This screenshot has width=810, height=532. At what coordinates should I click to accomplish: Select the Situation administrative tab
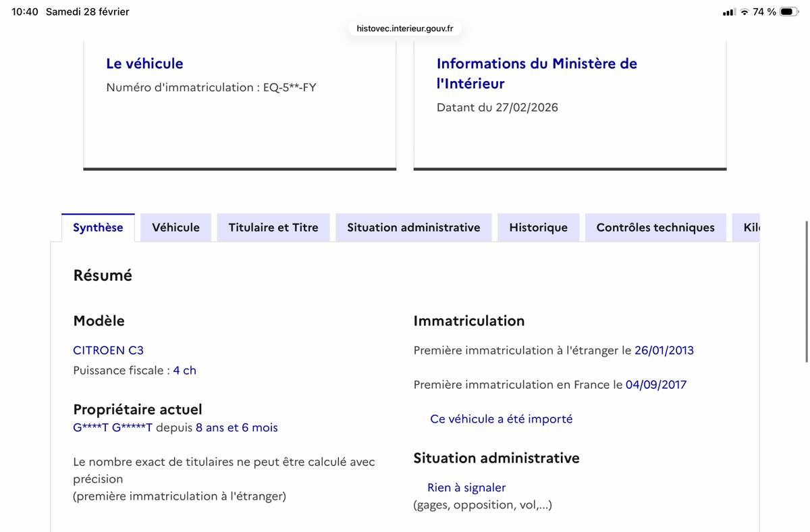coord(413,228)
